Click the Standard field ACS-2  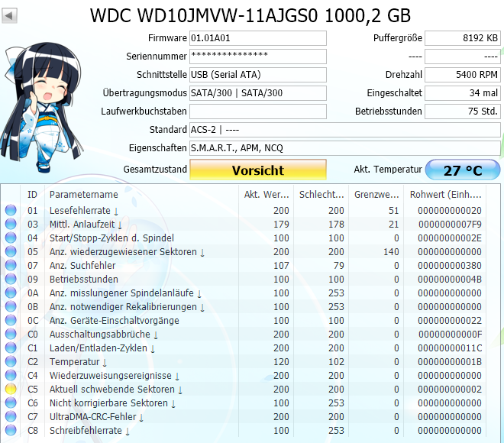(345, 130)
